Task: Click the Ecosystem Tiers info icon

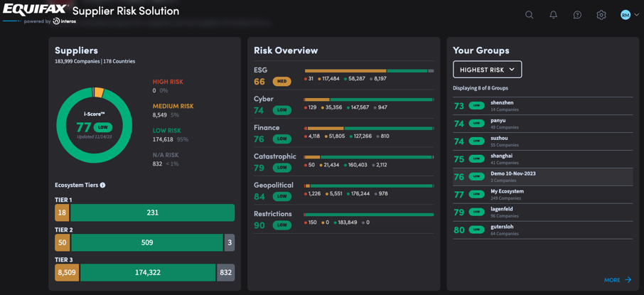Action: 103,186
